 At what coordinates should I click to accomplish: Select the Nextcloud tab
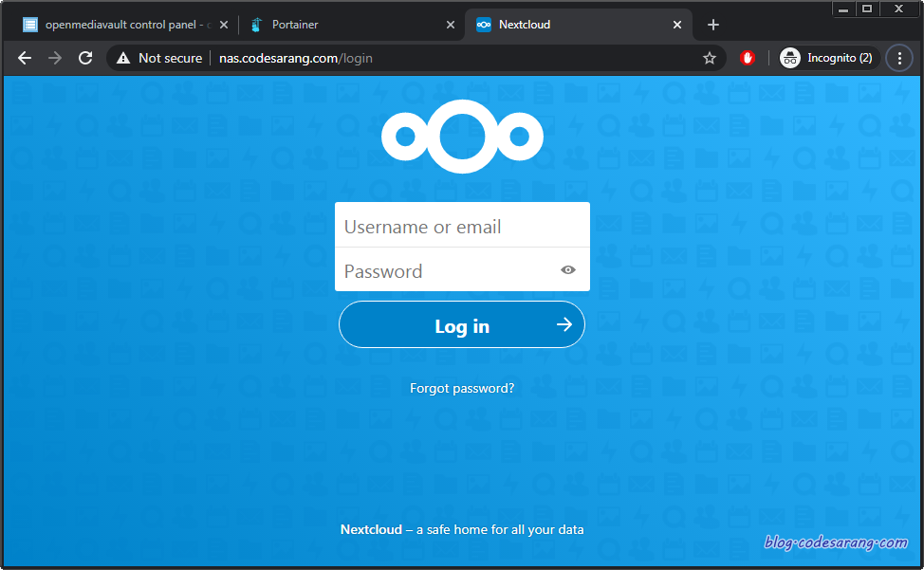click(x=578, y=25)
